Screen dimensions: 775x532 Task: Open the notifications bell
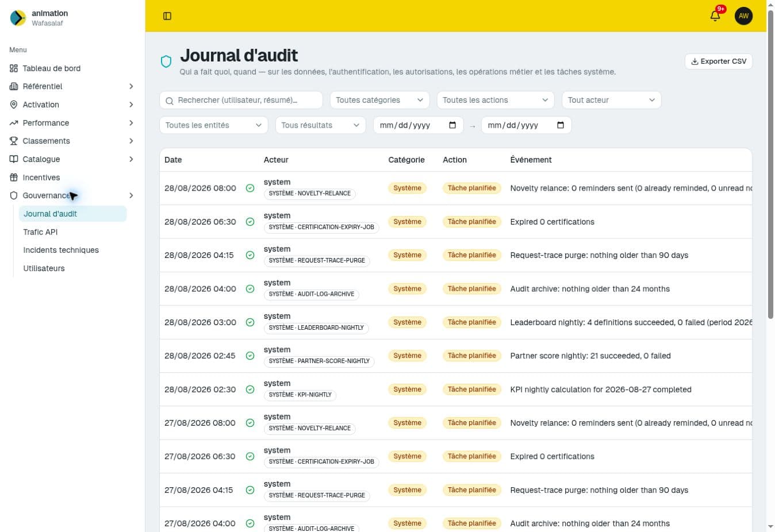click(x=715, y=16)
